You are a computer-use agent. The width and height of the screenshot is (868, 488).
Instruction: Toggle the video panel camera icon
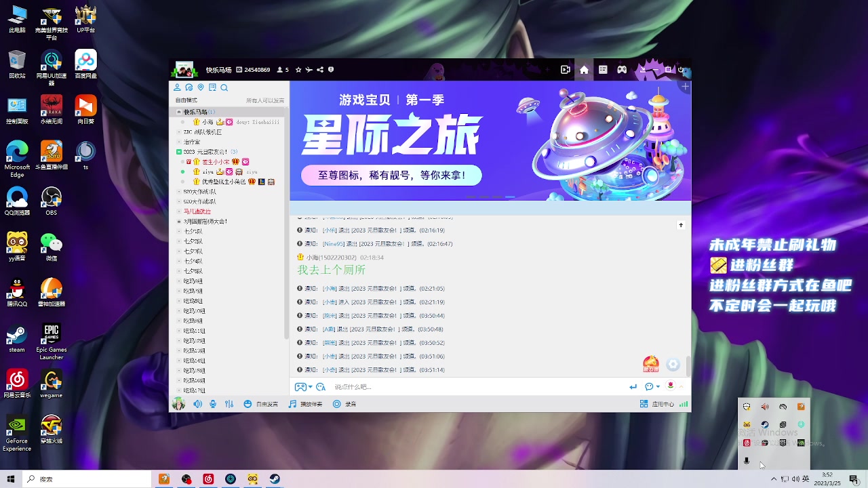tap(565, 69)
